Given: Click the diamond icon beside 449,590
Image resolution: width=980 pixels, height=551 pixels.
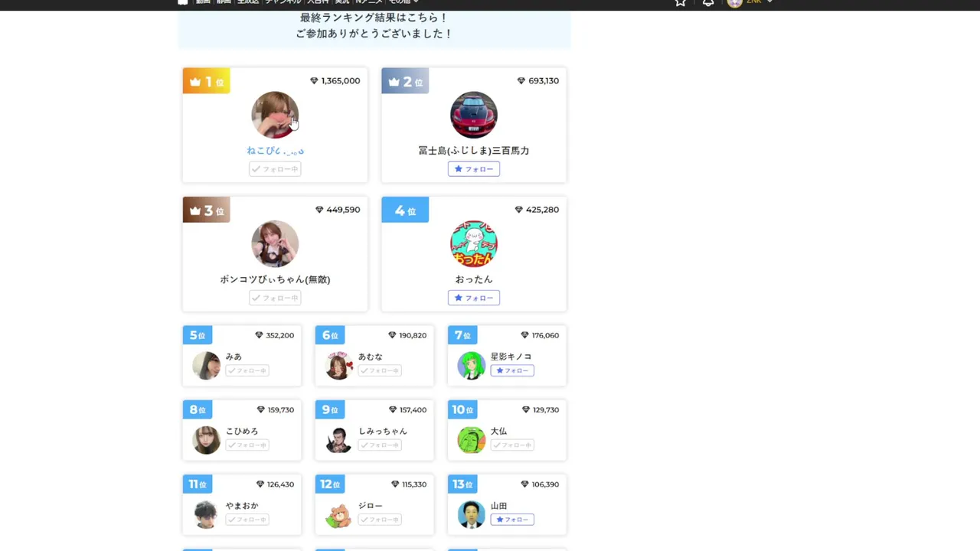Looking at the screenshot, I should [319, 210].
